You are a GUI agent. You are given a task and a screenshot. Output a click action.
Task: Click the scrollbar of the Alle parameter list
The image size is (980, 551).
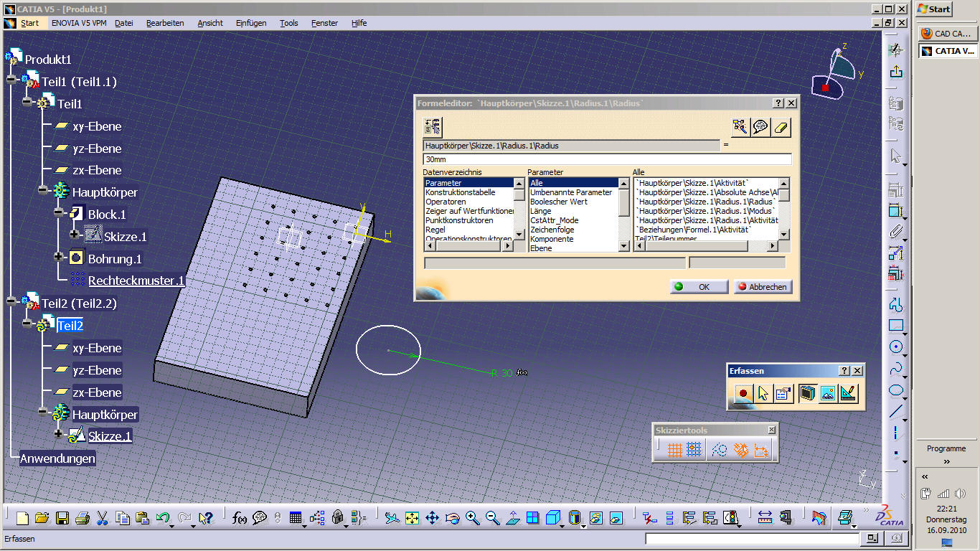tap(784, 208)
